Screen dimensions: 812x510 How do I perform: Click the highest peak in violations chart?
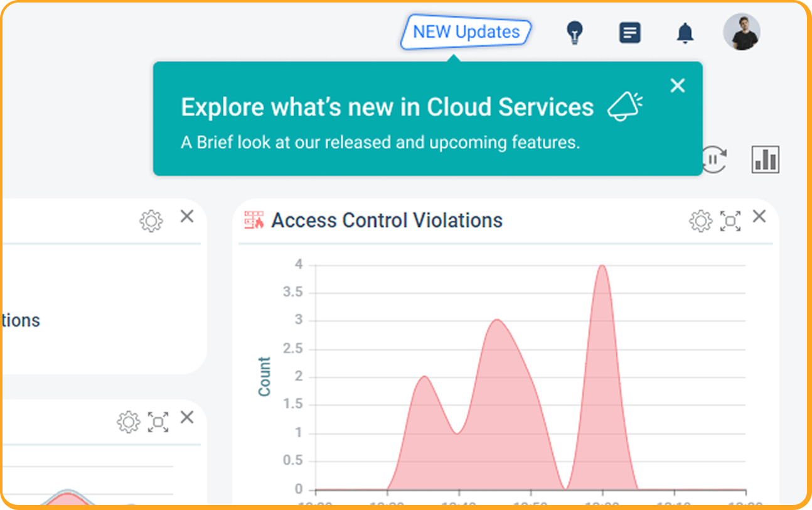(x=602, y=266)
